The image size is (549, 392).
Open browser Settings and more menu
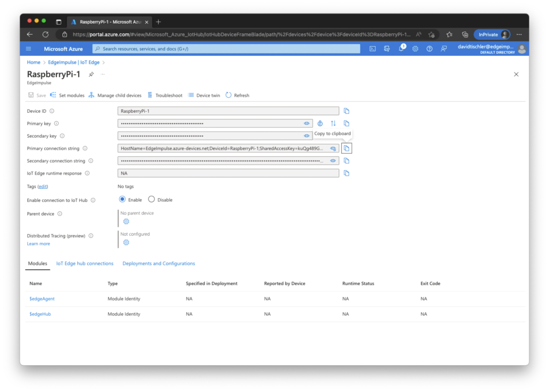coord(519,34)
